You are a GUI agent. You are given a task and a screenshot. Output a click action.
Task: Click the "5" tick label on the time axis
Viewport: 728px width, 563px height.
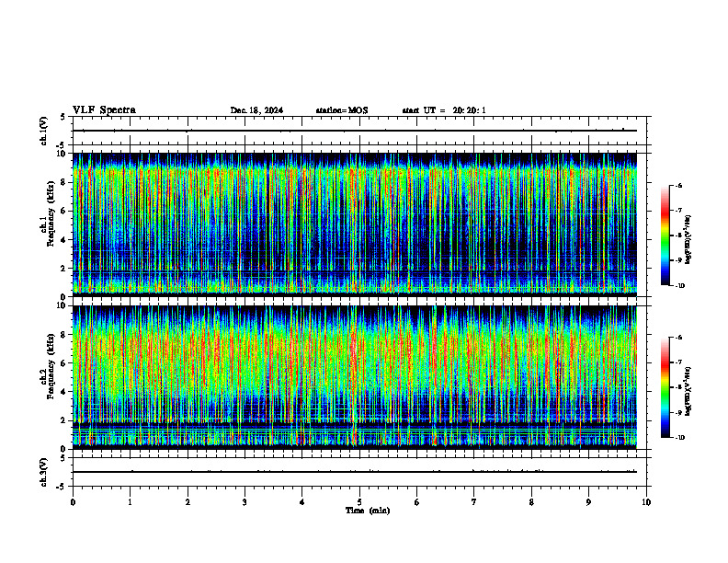359,502
